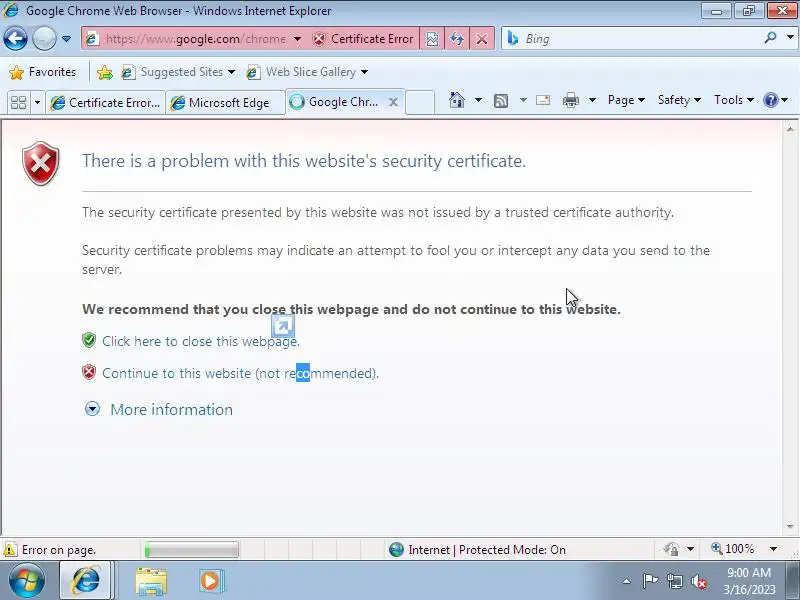
Task: Open the recent pages dropdown arrow
Action: [x=66, y=39]
